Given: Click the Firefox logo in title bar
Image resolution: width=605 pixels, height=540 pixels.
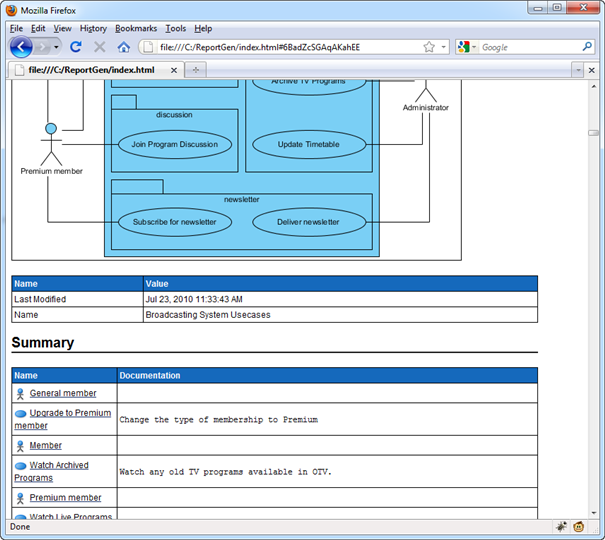Looking at the screenshot, I should point(12,10).
